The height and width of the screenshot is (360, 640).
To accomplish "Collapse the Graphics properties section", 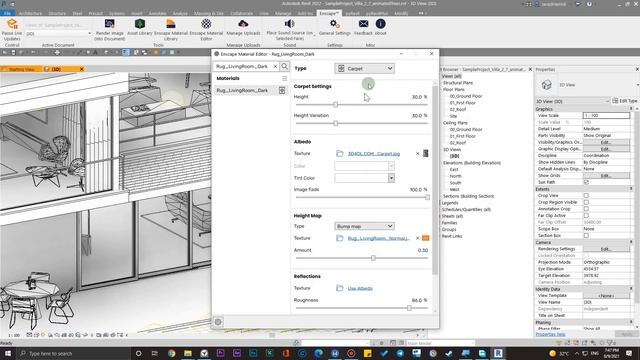I will [631, 109].
